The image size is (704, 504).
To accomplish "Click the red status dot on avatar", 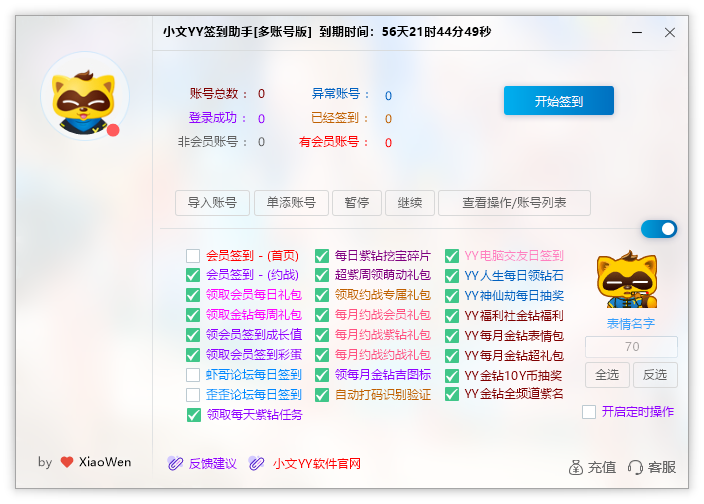I will [113, 130].
